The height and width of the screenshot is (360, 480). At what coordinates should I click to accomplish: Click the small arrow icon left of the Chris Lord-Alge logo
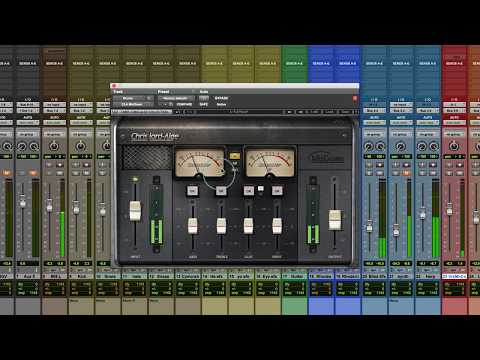click(x=123, y=136)
